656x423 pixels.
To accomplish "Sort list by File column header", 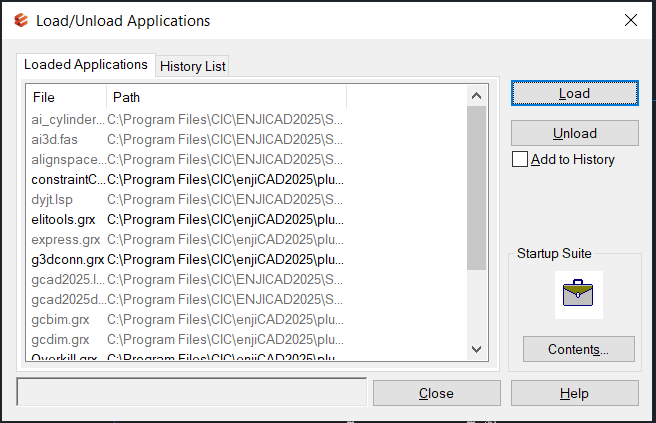I will (66, 97).
